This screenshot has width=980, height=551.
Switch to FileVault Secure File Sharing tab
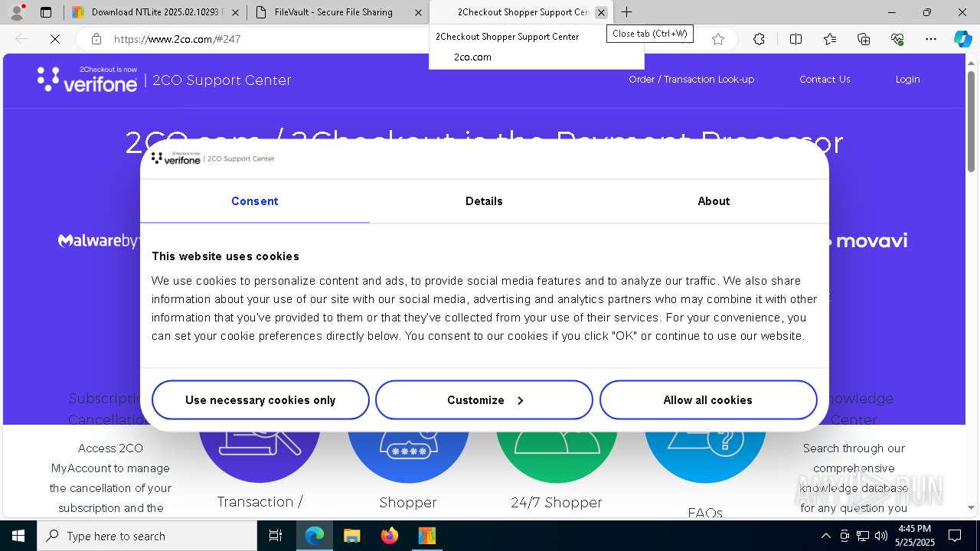click(338, 12)
